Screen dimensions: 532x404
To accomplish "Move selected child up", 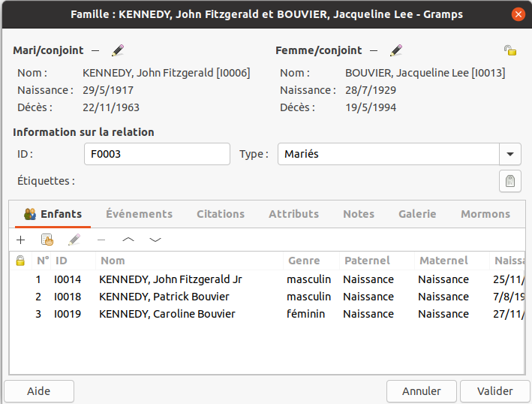I will pyautogui.click(x=128, y=240).
